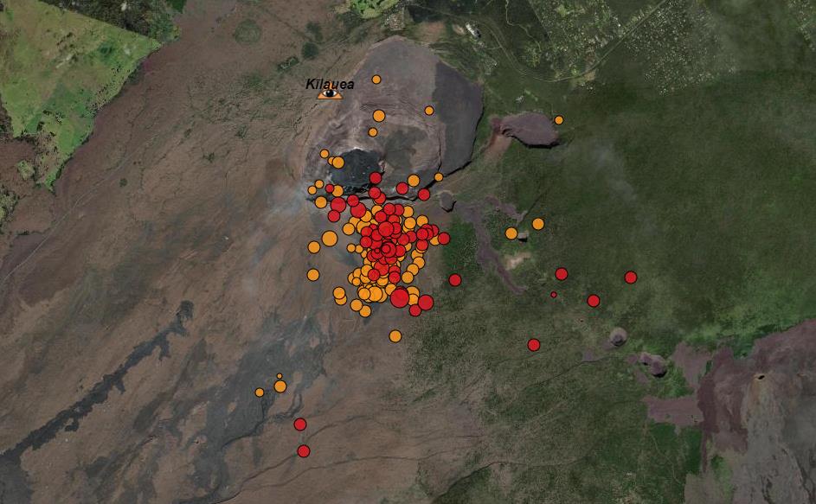Select the largest red earthquake marker
The width and height of the screenshot is (816, 504).
[x=400, y=298]
